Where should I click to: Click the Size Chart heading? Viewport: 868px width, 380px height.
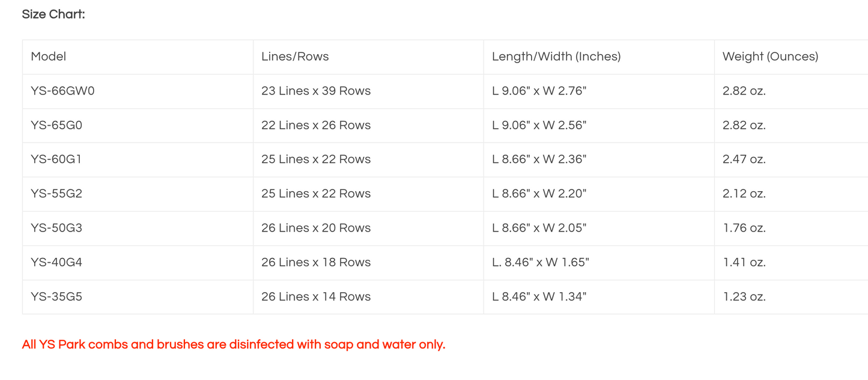[x=53, y=14]
